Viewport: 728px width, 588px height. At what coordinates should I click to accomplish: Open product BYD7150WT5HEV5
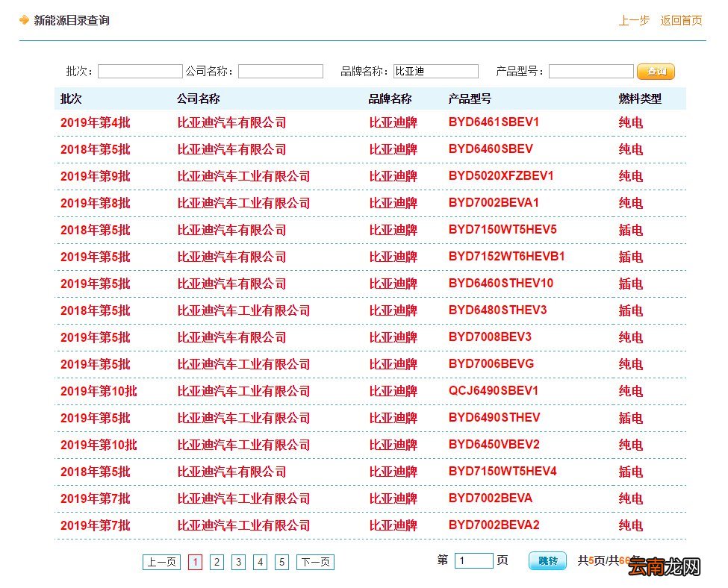503,230
